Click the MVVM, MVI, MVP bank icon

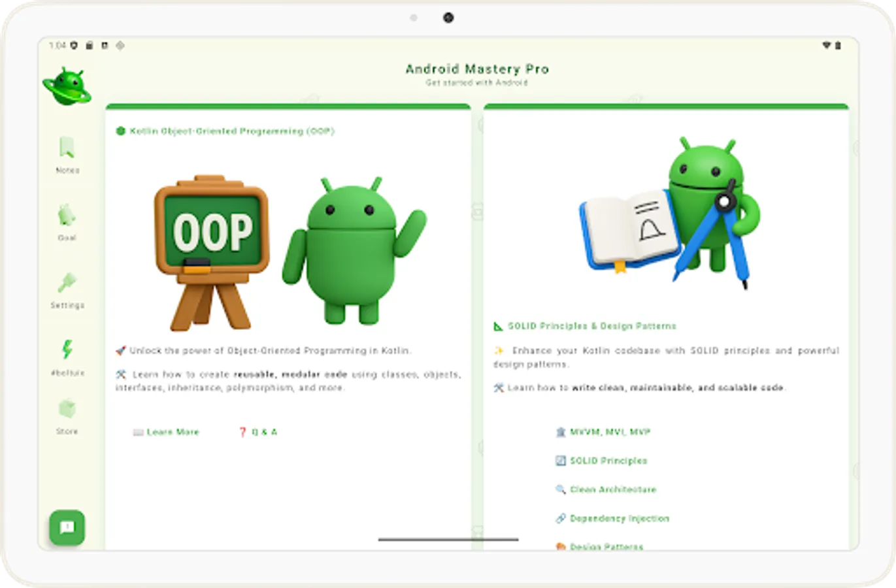click(560, 431)
